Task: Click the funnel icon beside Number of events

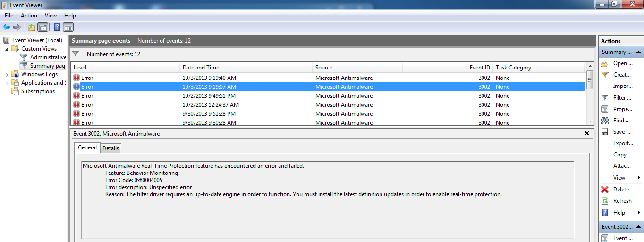Action: click(x=76, y=54)
